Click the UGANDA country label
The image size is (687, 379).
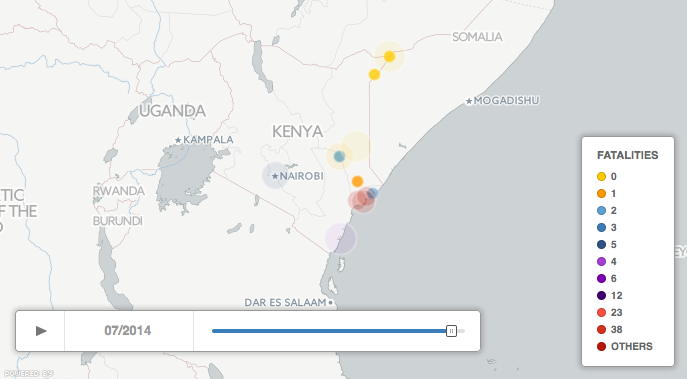point(173,111)
